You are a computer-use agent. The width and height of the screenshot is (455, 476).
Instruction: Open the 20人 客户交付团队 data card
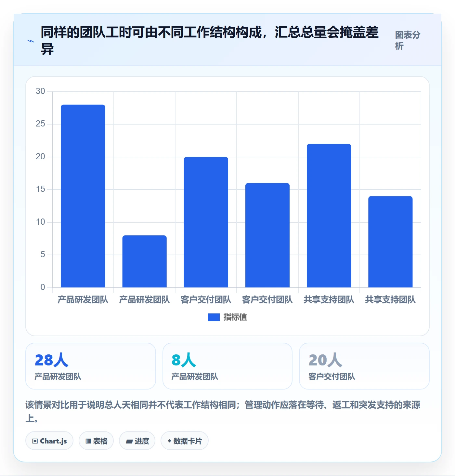[364, 366]
